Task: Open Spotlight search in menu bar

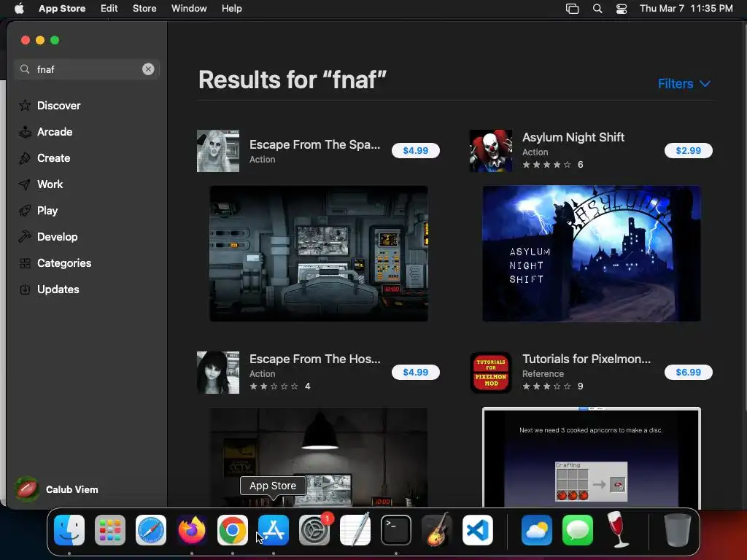Action: [x=597, y=9]
